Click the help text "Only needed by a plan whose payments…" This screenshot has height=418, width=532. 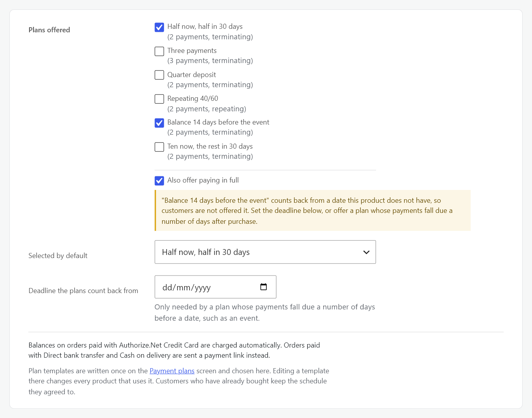[x=265, y=313]
